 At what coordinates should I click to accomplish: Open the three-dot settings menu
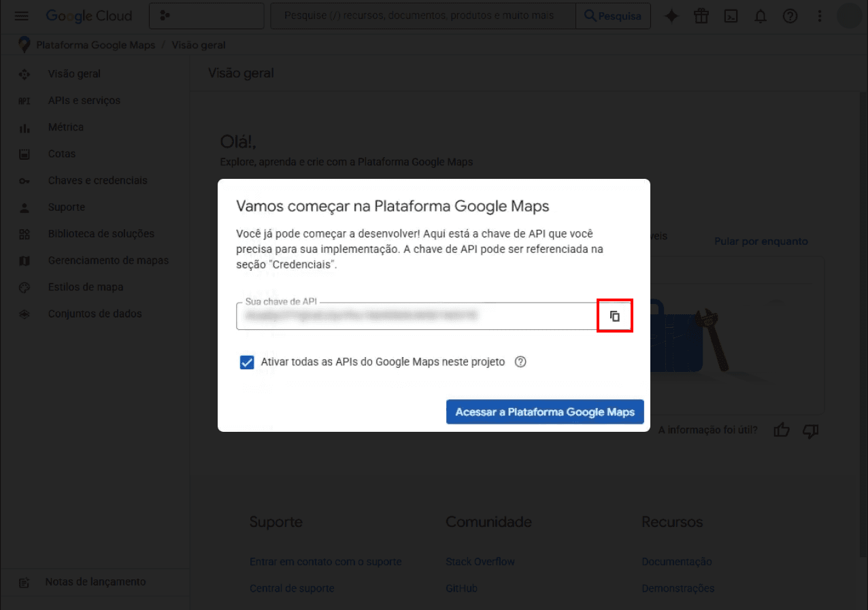tap(820, 16)
